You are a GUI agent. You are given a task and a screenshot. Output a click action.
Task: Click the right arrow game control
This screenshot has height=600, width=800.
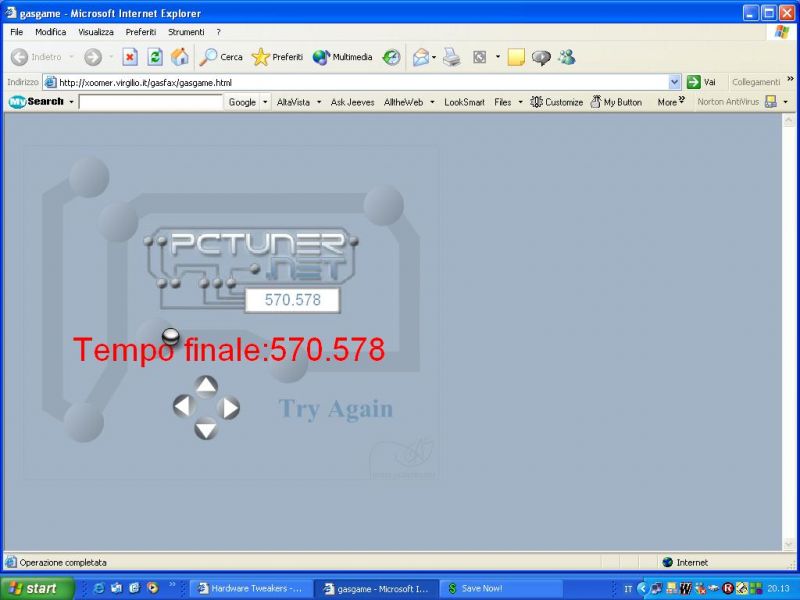click(x=229, y=408)
